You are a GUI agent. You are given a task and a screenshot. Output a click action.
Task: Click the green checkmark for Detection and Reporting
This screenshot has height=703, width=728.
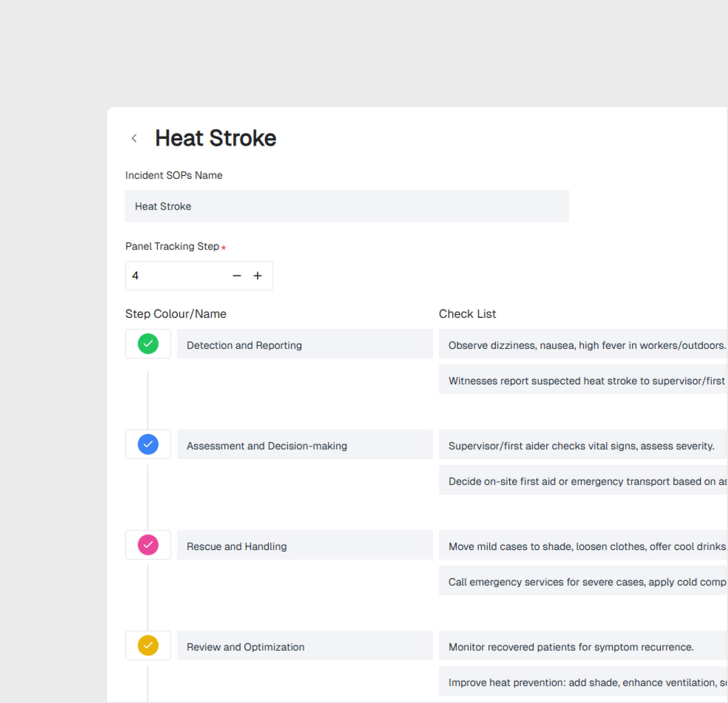(148, 344)
